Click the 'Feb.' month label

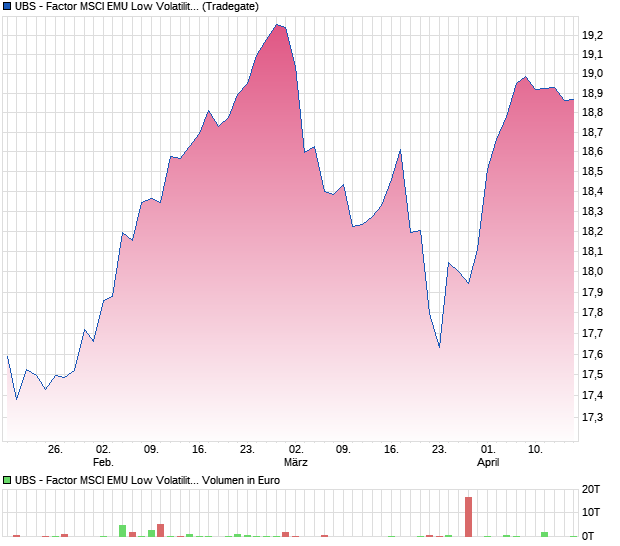coord(103,462)
